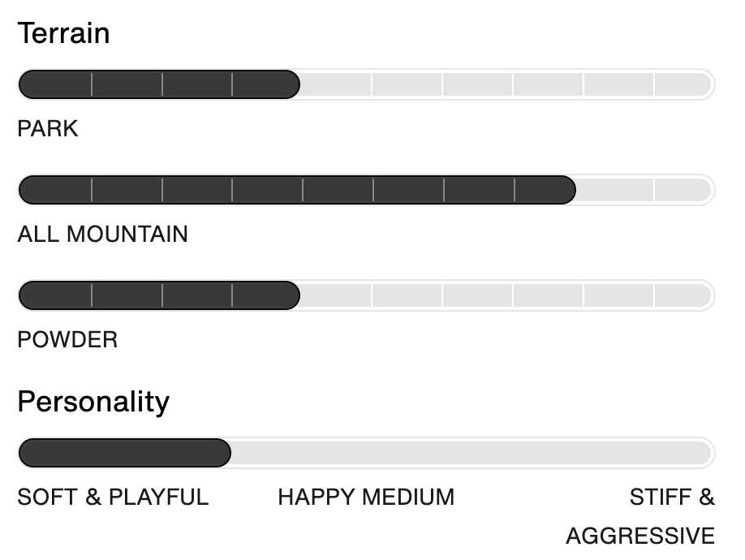
Task: Click the SOFT & PLAYFUL label
Action: [113, 498]
